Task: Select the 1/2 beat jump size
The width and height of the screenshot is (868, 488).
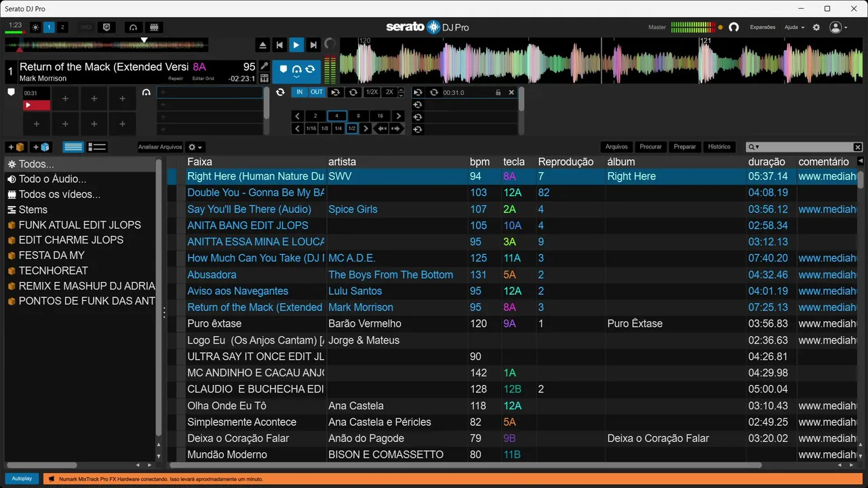Action: [x=352, y=129]
